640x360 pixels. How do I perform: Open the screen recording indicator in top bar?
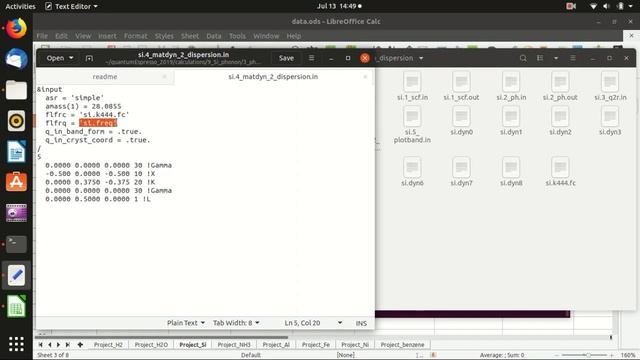[571, 6]
